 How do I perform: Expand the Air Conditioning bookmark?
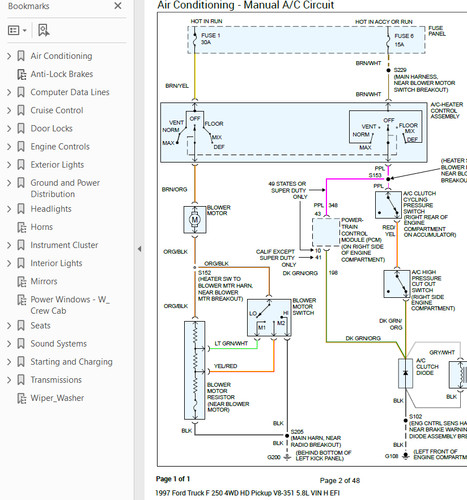point(9,56)
